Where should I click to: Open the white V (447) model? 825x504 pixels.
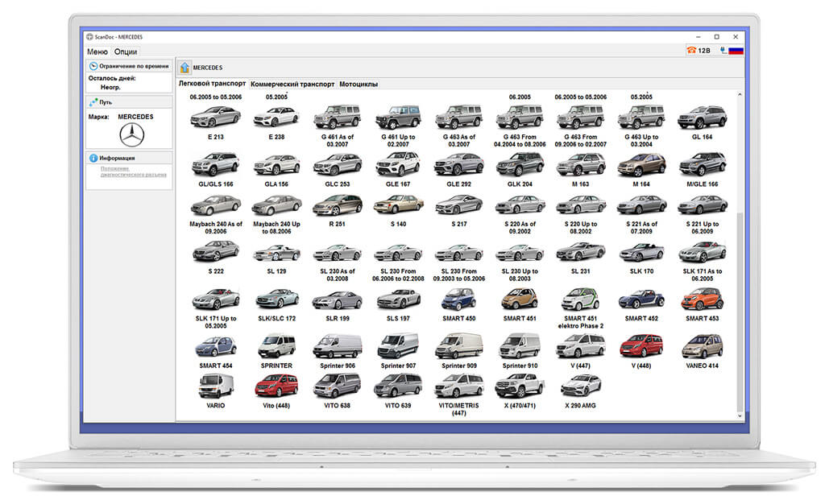580,346
